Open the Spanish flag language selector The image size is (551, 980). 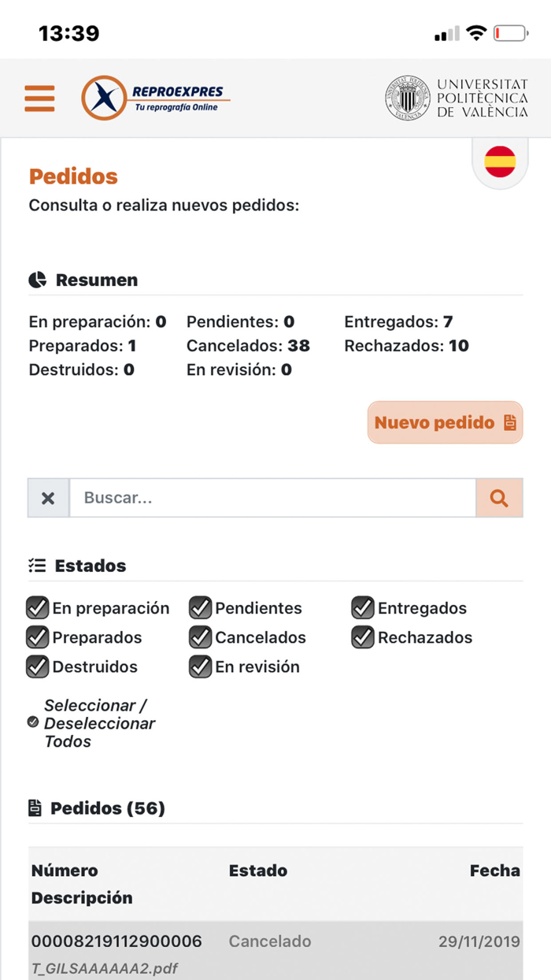click(500, 161)
